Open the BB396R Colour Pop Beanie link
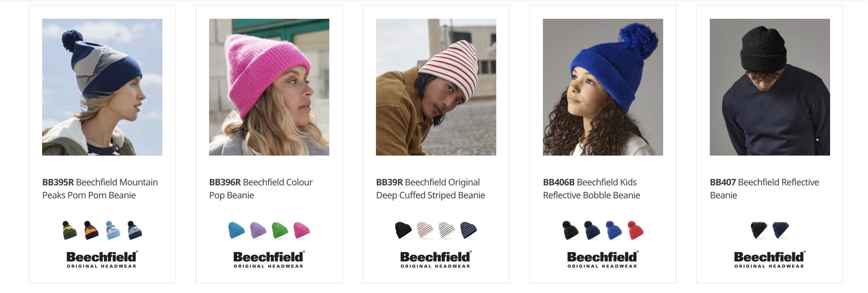Viewport: 868px width, 293px height. pos(261,189)
